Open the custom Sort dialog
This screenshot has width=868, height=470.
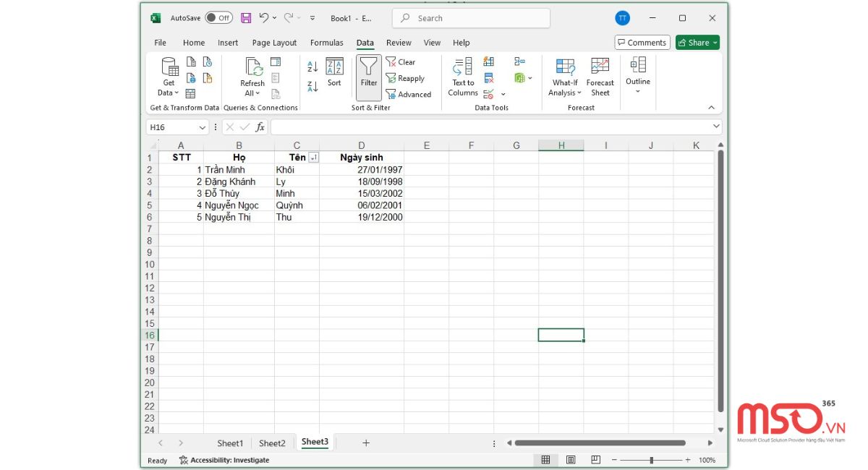click(334, 72)
